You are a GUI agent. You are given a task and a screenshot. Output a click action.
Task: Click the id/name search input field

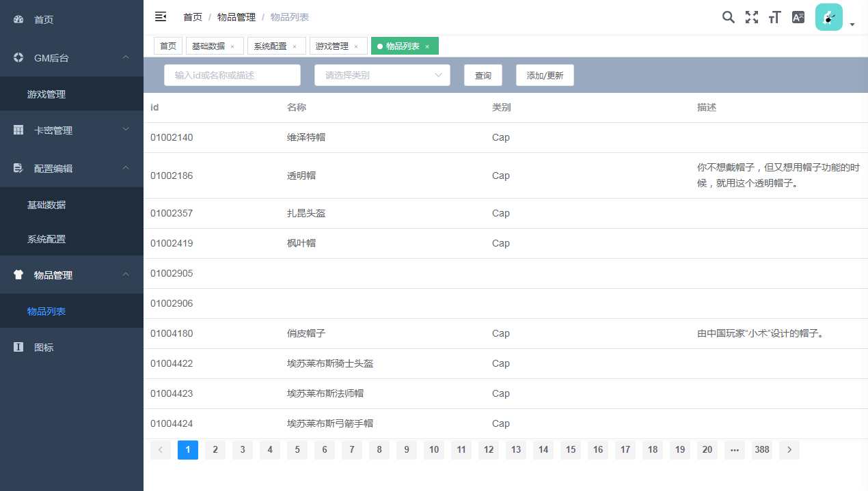pyautogui.click(x=232, y=75)
